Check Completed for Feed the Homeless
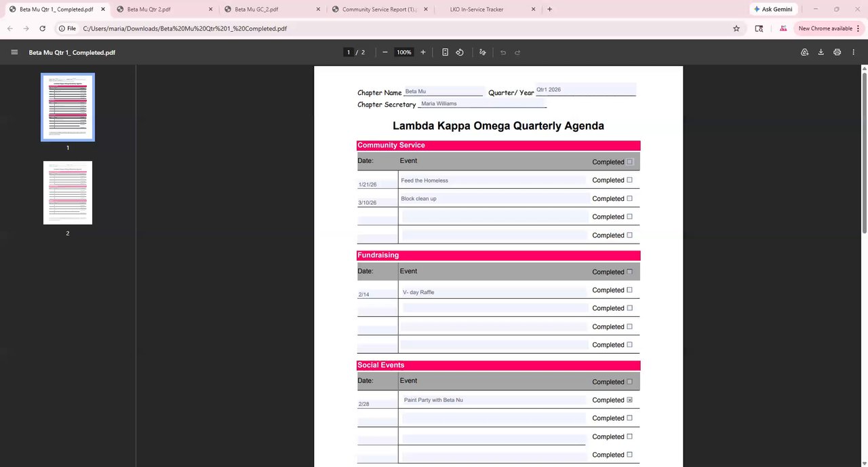Viewport: 868px width, 467px height. tap(629, 180)
